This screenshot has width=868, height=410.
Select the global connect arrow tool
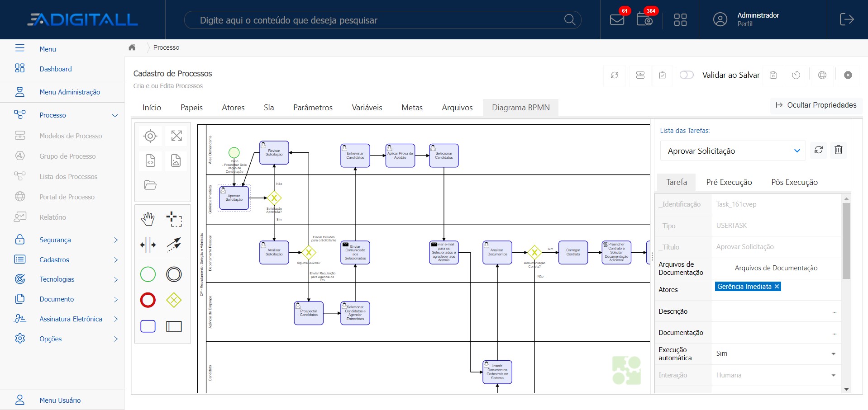(x=174, y=245)
